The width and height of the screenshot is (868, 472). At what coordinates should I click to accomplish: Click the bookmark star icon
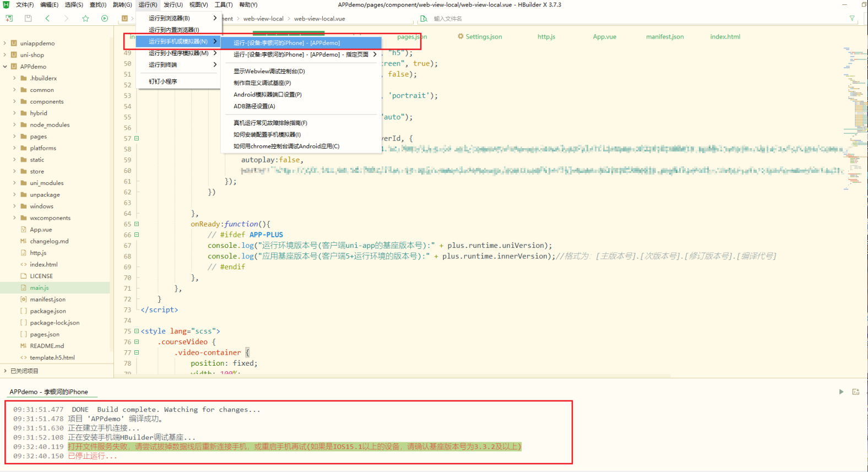point(85,18)
